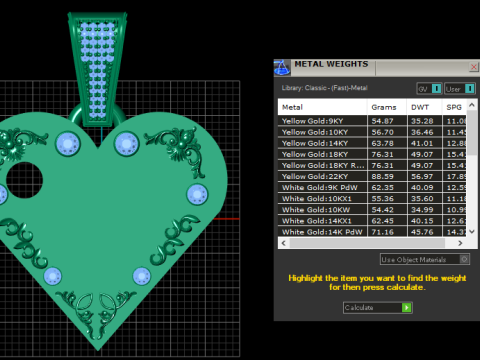Toggle Use Object Materials option

tap(425, 259)
